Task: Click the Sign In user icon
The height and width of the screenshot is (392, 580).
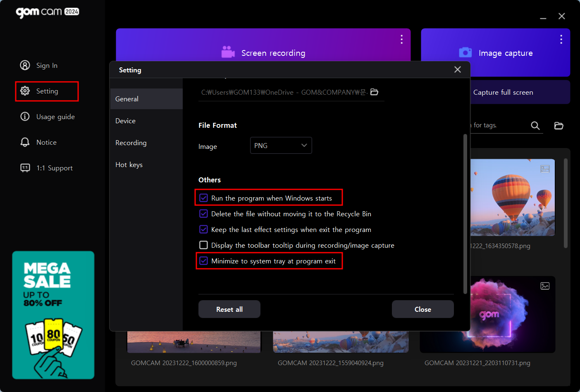Action: click(x=25, y=65)
